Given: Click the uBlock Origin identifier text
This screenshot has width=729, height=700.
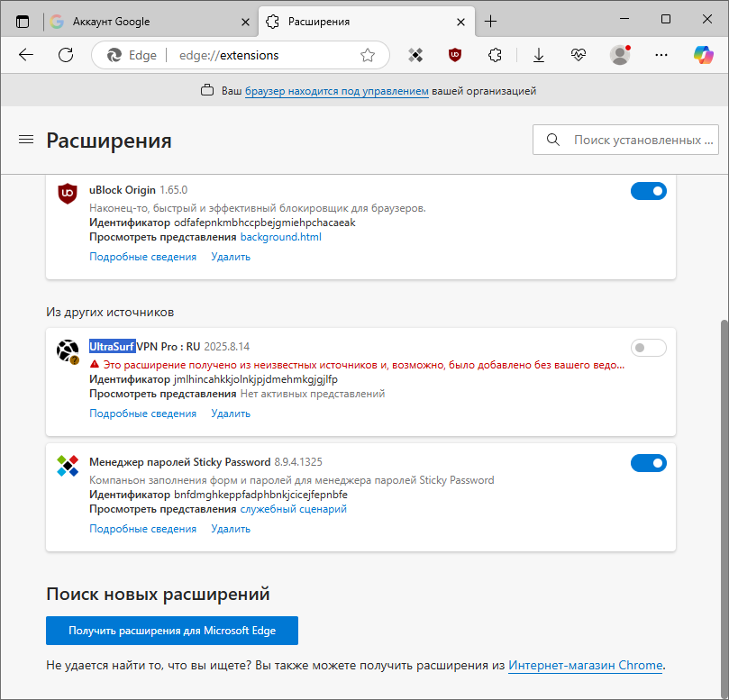Looking at the screenshot, I should point(265,223).
